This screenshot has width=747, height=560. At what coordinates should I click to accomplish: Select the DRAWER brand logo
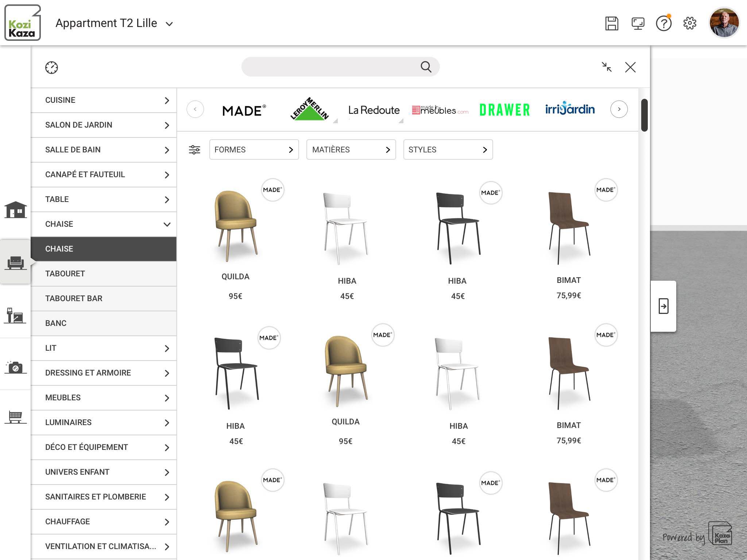[x=505, y=110]
